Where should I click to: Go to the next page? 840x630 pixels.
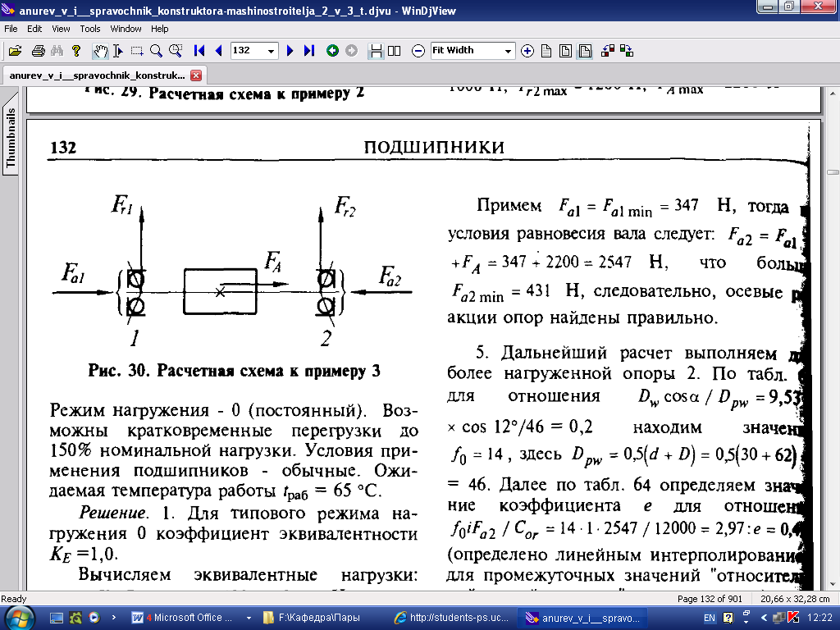click(290, 51)
